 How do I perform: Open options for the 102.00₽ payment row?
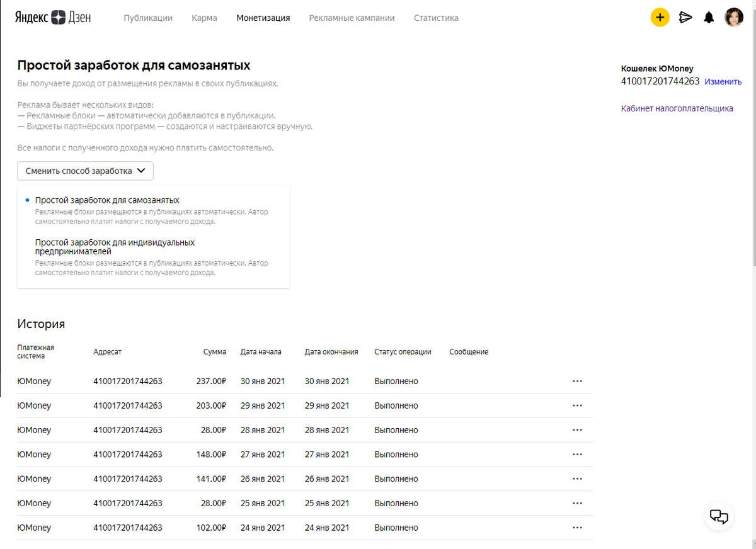point(577,528)
